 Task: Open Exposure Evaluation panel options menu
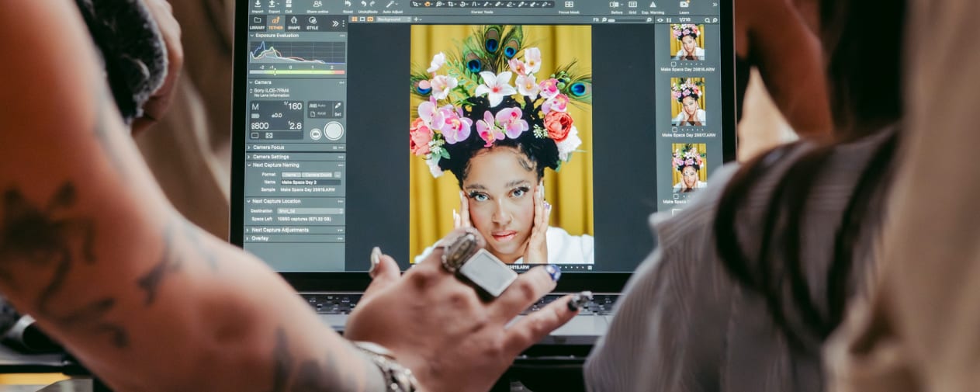tap(341, 36)
